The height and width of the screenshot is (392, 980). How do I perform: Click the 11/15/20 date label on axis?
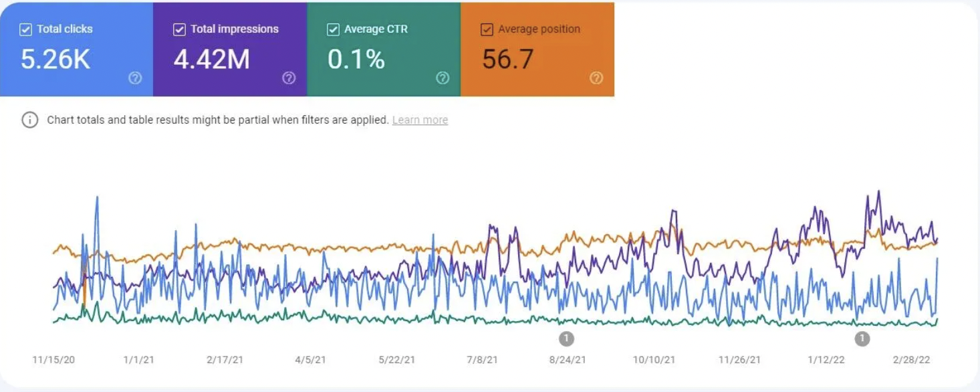[53, 360]
